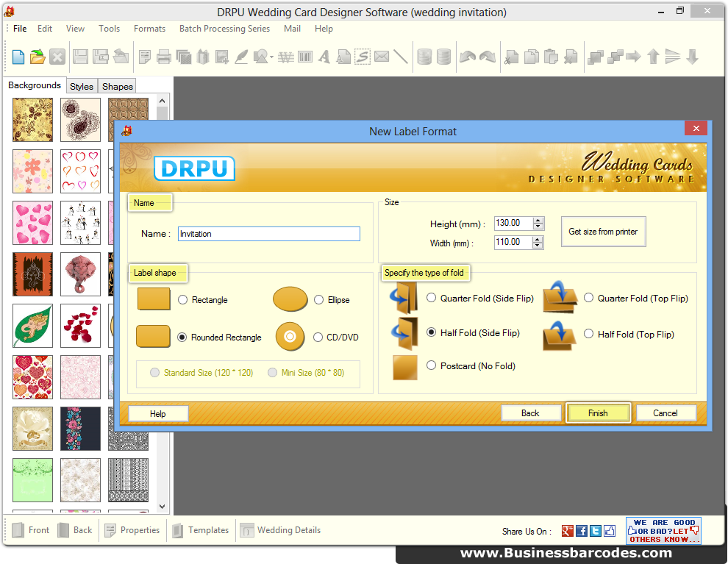Select Quarter Fold (Top Flip) option
This screenshot has width=728, height=564.
(588, 298)
